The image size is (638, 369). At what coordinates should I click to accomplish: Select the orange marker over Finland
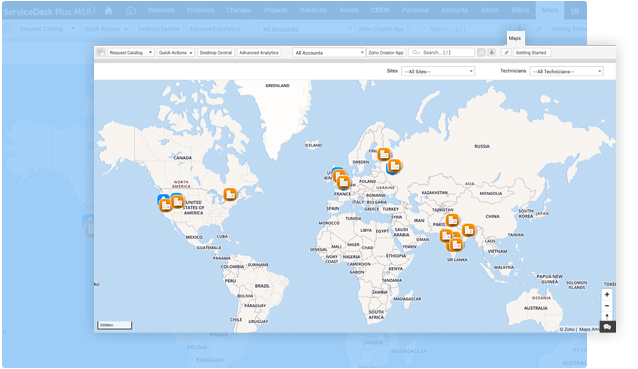(384, 154)
